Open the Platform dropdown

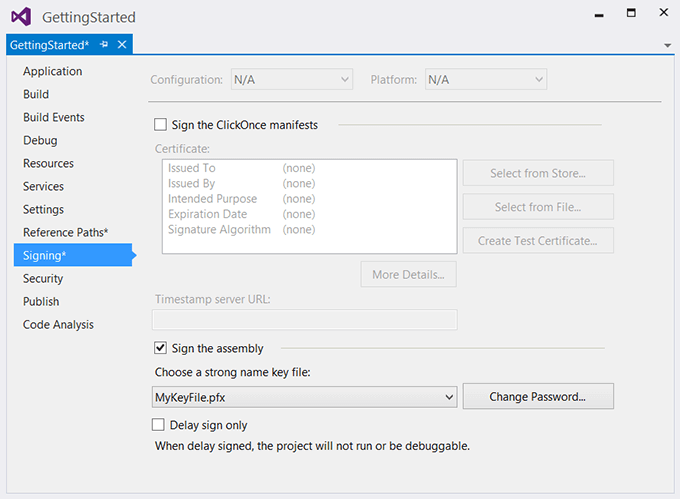[486, 79]
